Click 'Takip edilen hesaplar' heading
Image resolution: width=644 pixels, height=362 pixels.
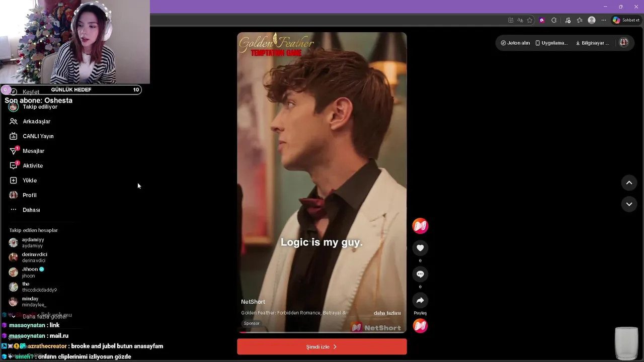33,230
